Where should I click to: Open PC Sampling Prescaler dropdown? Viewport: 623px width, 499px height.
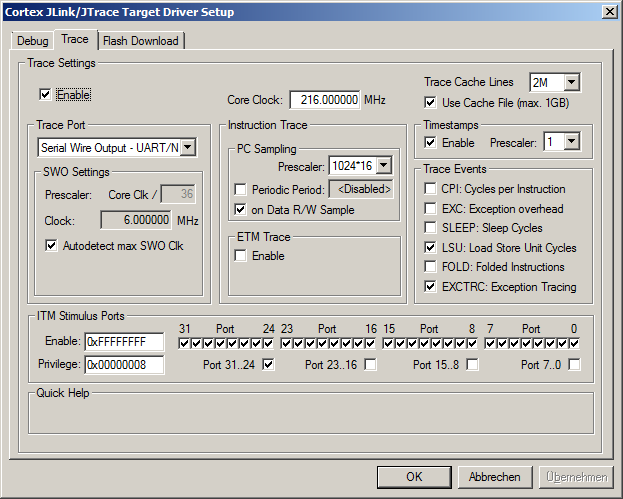384,165
